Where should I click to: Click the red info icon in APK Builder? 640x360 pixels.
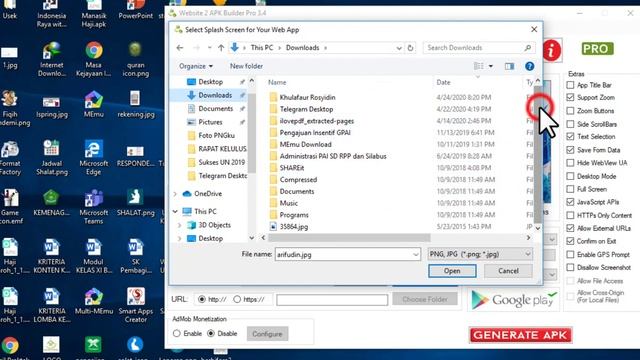[x=552, y=51]
